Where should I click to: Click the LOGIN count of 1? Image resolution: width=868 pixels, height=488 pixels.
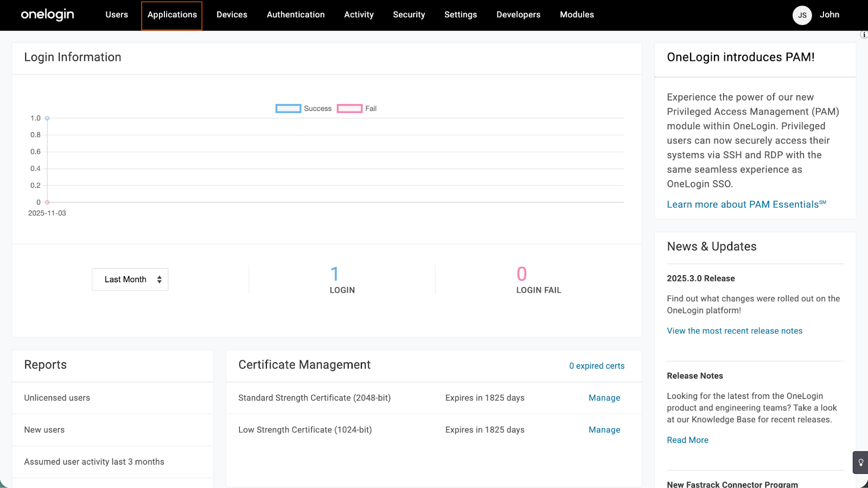click(x=335, y=274)
